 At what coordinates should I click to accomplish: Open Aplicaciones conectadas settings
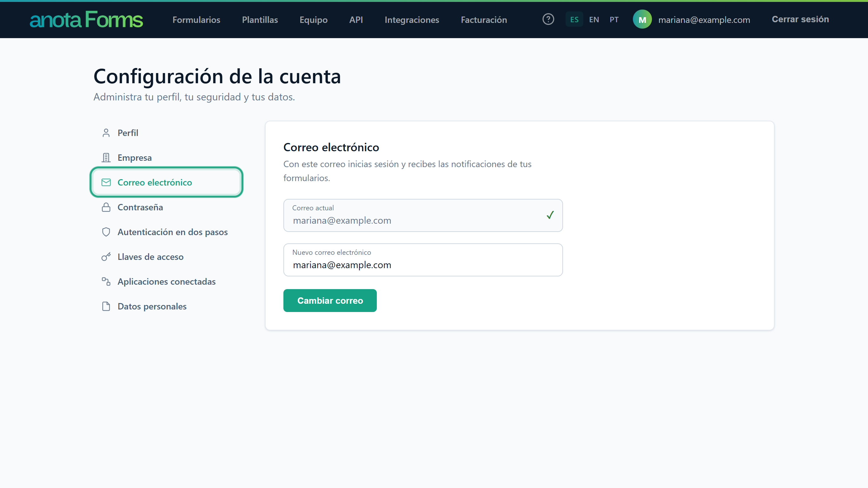pyautogui.click(x=166, y=281)
